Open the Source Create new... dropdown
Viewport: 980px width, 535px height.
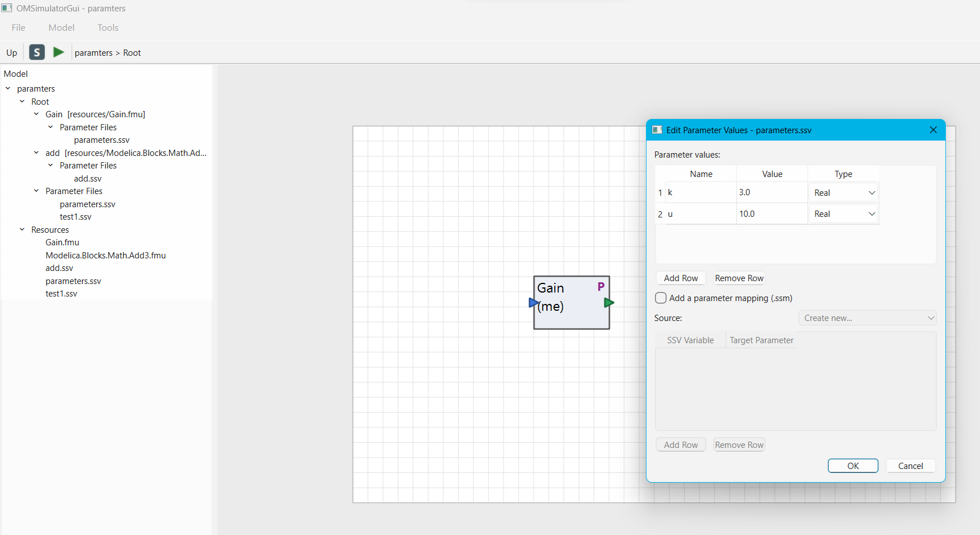pos(867,318)
